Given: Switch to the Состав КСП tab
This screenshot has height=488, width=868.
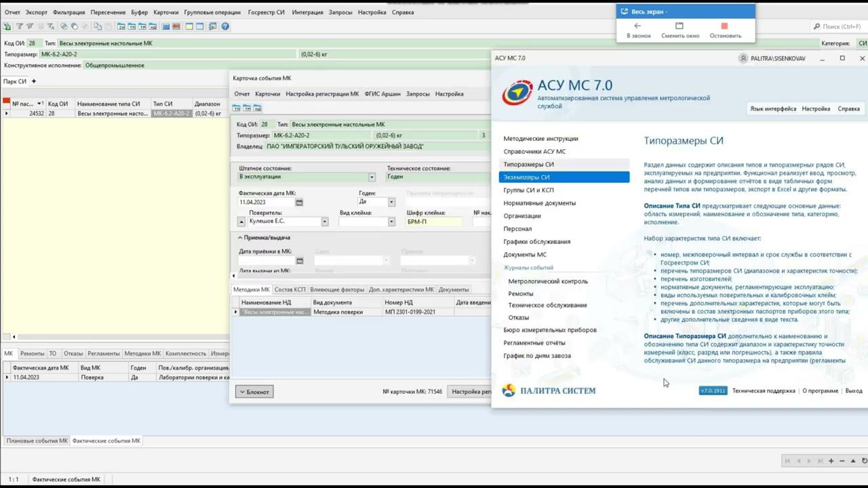Looking at the screenshot, I should point(290,289).
